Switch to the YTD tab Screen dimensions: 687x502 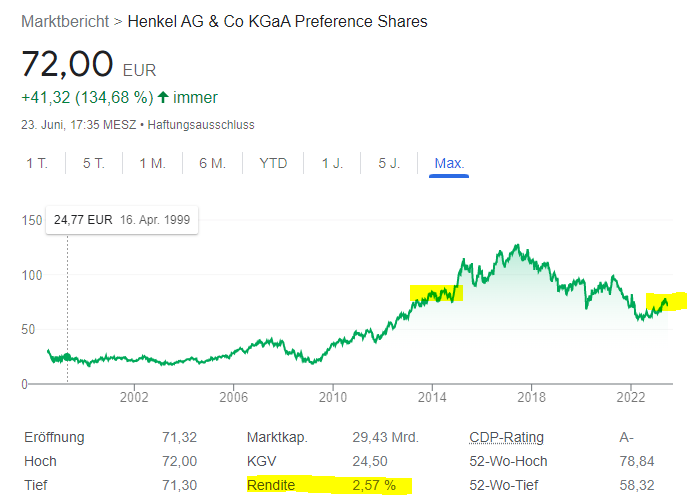(x=273, y=163)
